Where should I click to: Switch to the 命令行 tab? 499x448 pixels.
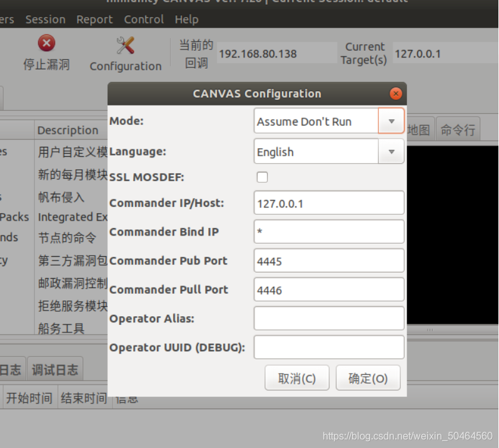coord(458,129)
